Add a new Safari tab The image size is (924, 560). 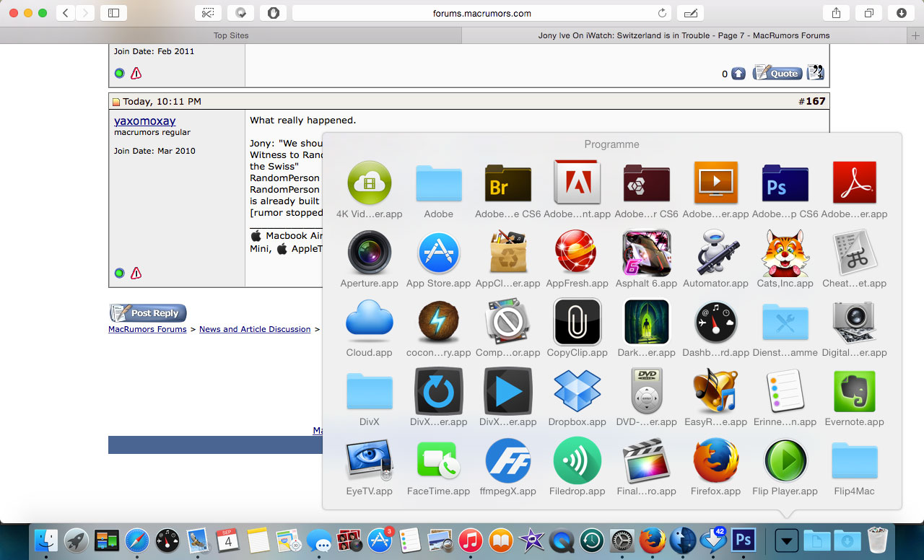[x=916, y=35]
